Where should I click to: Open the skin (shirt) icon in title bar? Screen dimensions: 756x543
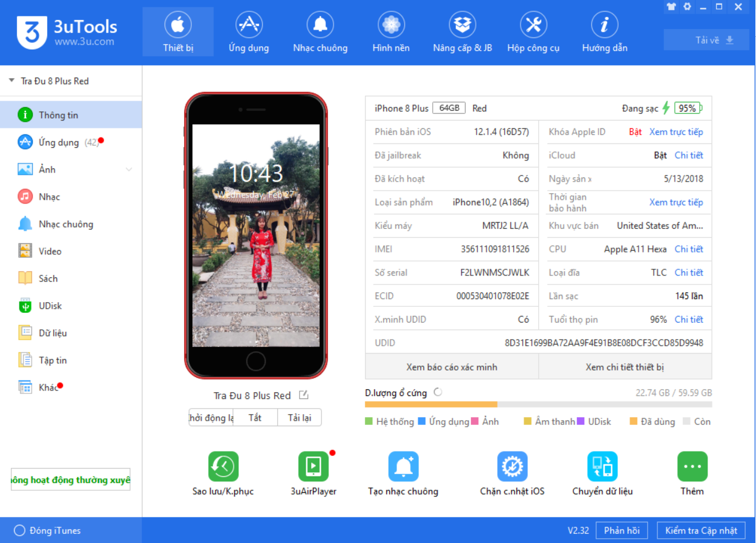click(671, 7)
